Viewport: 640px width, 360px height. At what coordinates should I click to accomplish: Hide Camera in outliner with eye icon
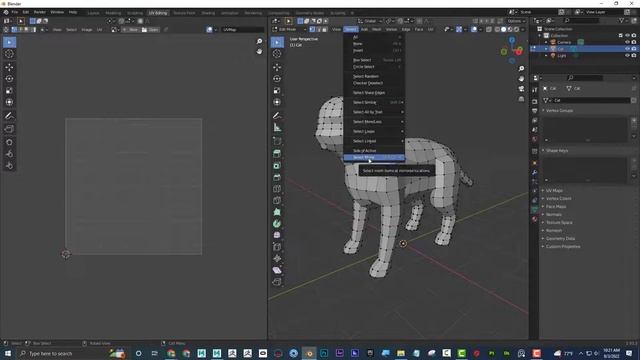627,42
